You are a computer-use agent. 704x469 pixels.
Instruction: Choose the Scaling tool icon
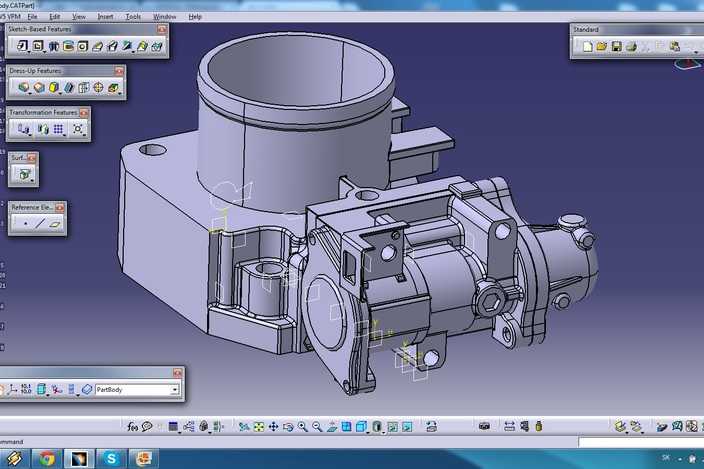pos(78,129)
